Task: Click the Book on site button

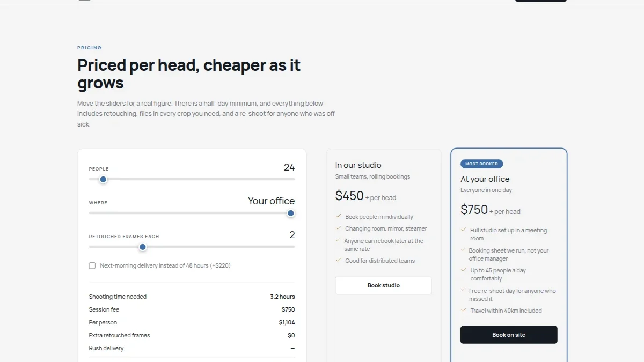Action: point(509,335)
